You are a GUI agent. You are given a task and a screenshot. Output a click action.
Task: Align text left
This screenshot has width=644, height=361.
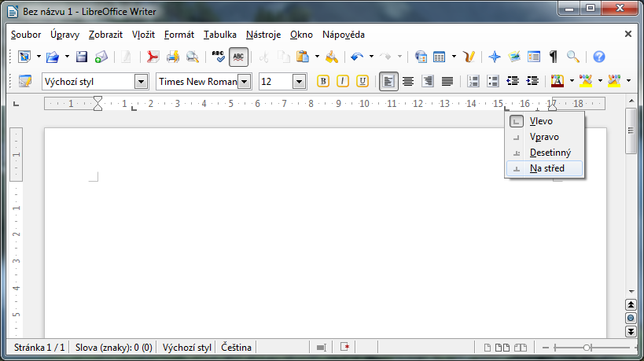click(x=388, y=81)
